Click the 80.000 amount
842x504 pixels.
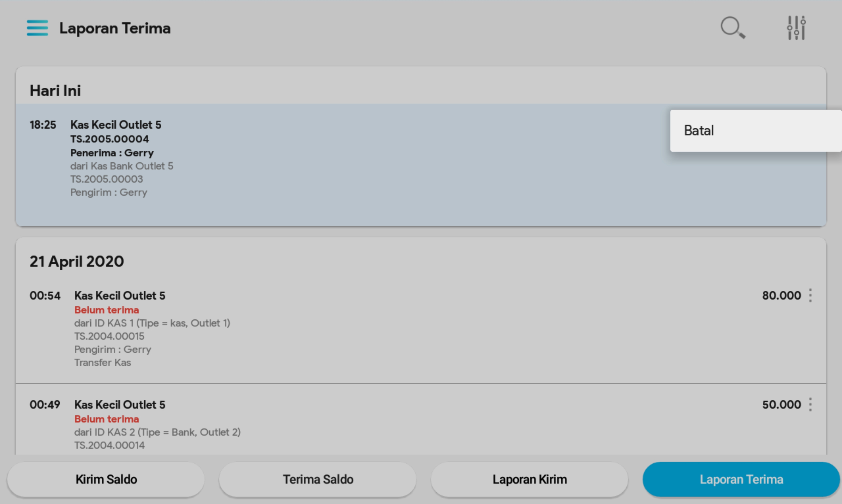tap(781, 296)
